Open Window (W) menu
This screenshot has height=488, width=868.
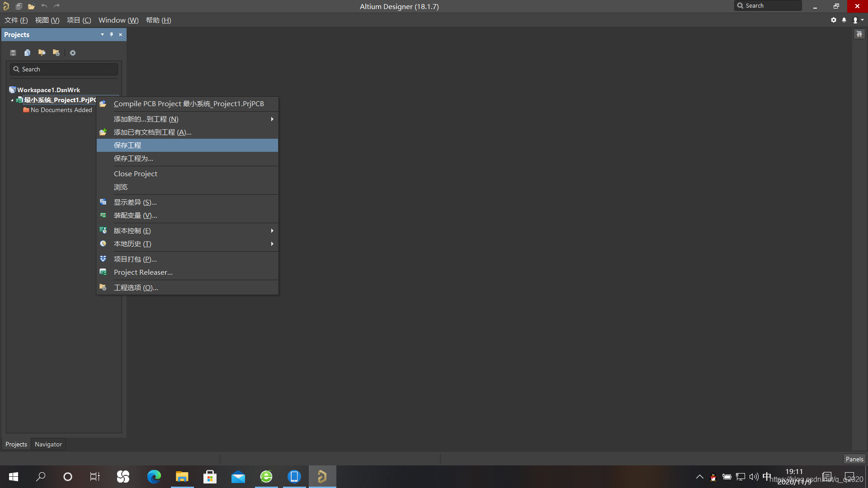click(118, 20)
